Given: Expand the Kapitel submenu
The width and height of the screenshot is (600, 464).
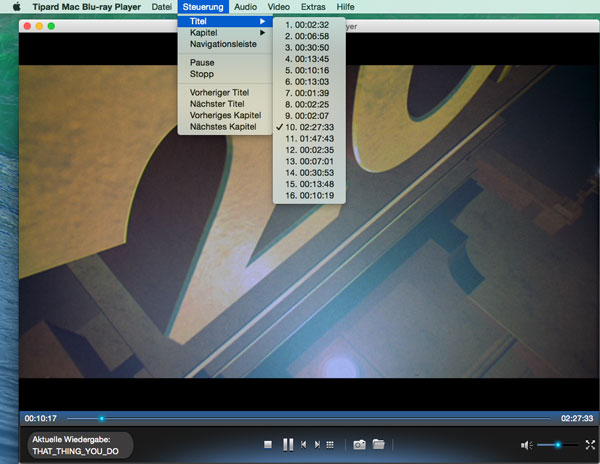Looking at the screenshot, I should [x=225, y=33].
